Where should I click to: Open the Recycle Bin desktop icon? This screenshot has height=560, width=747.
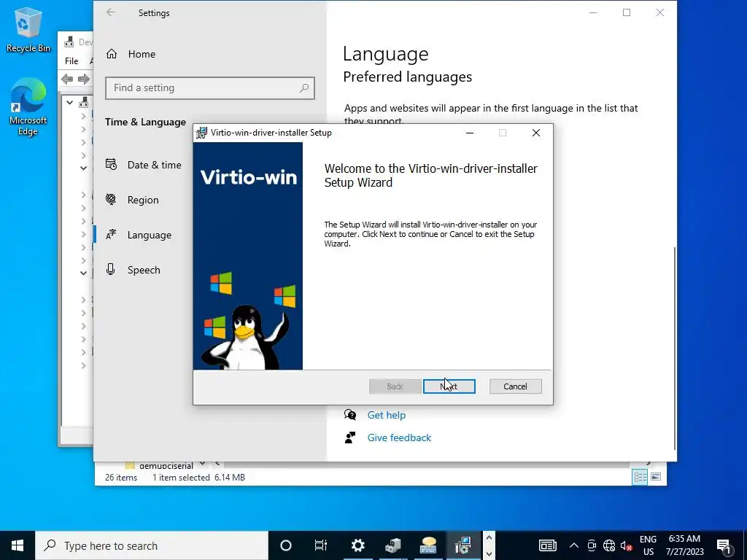(28, 29)
